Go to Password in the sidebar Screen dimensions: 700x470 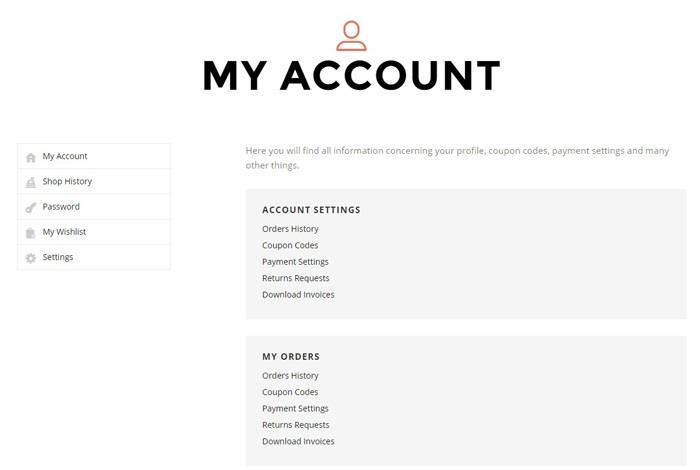point(61,206)
